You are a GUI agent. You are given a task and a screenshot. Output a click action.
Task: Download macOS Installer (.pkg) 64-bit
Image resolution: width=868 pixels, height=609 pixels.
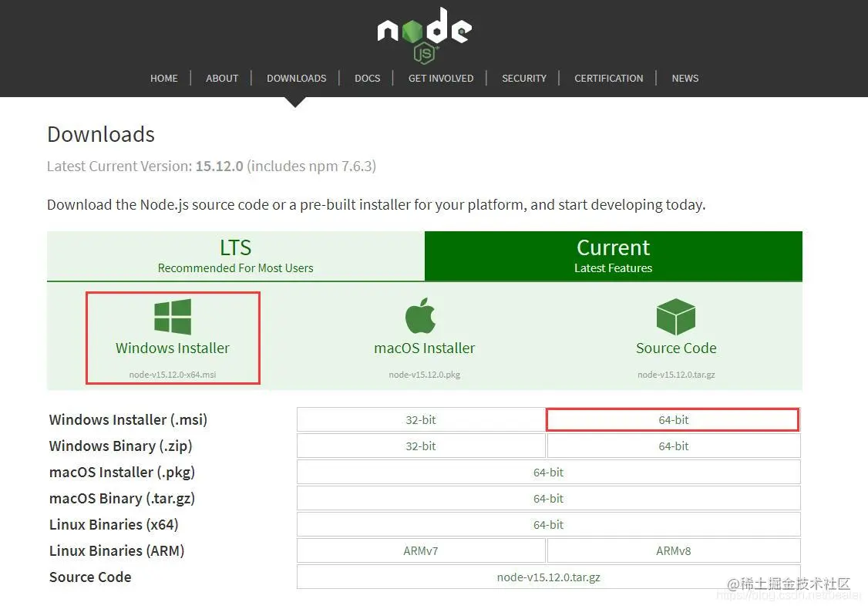tap(549, 473)
